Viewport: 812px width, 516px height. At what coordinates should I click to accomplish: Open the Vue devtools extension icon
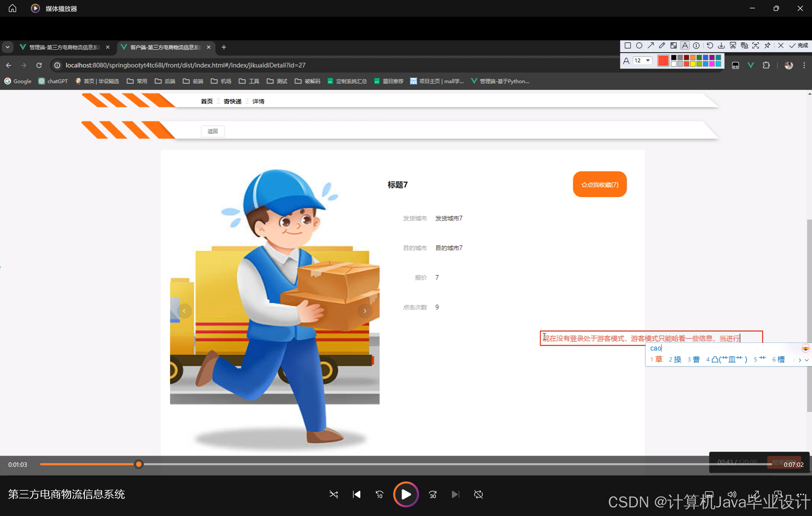(x=751, y=65)
